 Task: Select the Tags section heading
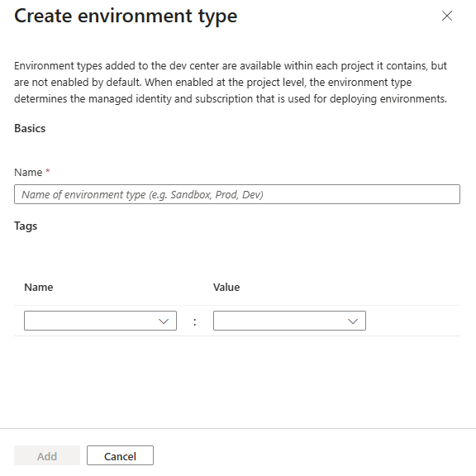point(26,226)
